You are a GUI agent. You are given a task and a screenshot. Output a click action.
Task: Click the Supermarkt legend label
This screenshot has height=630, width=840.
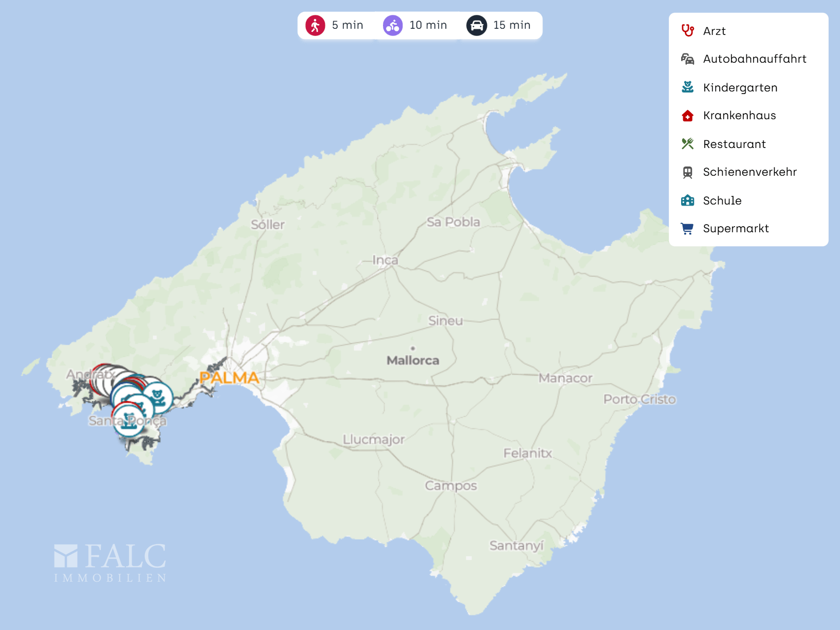point(736,229)
